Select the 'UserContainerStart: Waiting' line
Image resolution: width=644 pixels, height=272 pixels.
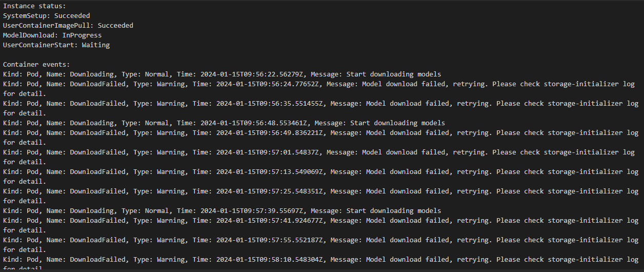tap(56, 45)
